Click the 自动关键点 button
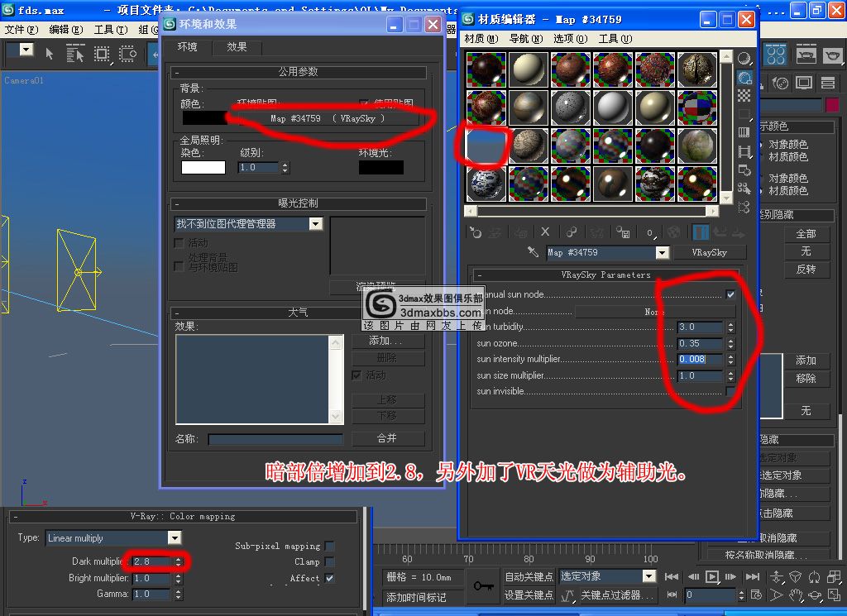Viewport: 847px width, 616px height. tap(529, 576)
